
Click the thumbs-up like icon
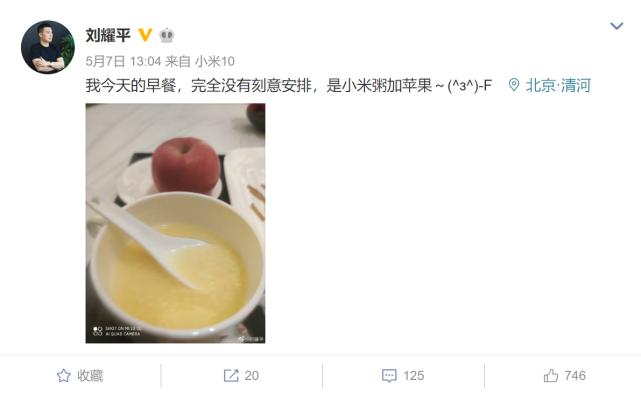click(551, 375)
